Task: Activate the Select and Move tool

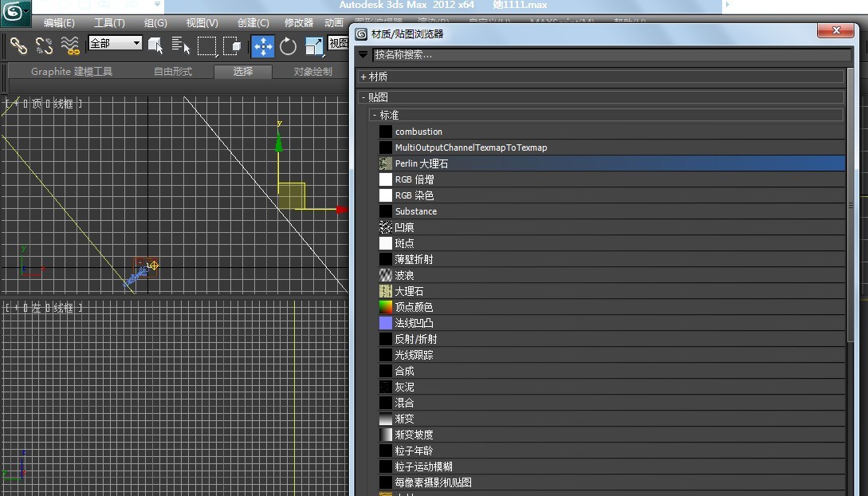Action: pyautogui.click(x=262, y=45)
